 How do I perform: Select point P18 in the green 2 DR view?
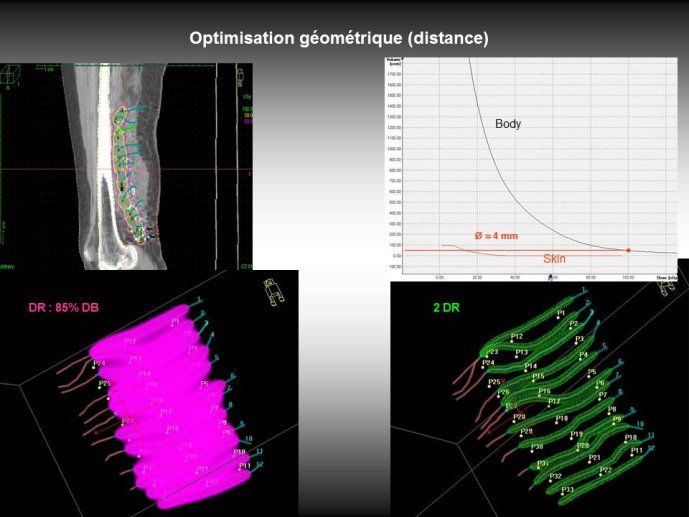tap(562, 418)
